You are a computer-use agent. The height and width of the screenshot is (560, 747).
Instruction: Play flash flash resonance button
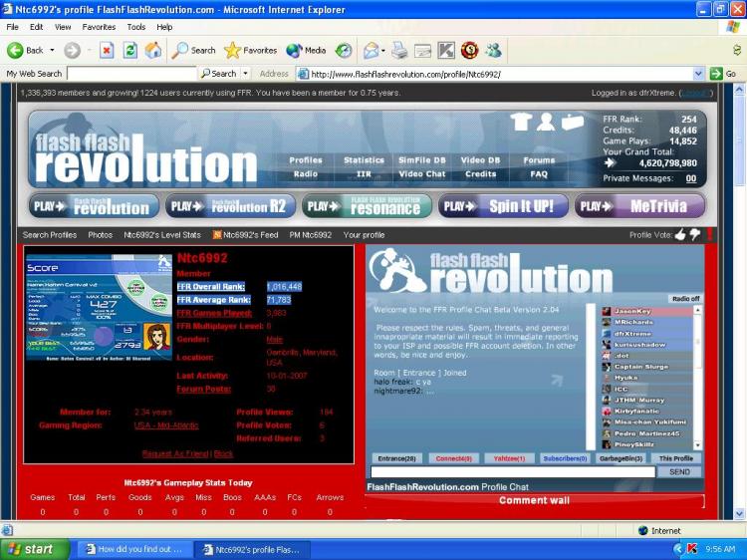pos(367,206)
